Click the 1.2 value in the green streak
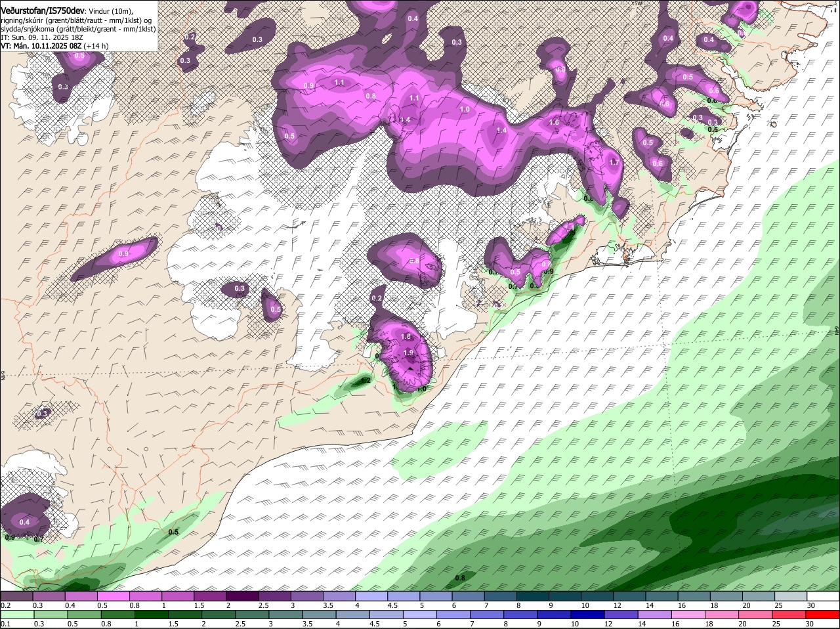This screenshot has height=629, width=840. tap(366, 380)
